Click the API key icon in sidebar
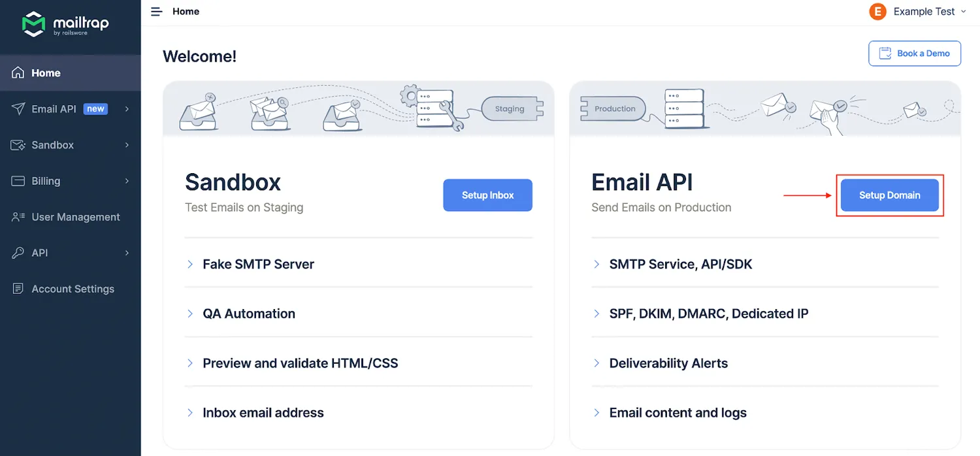980x456 pixels. tap(18, 253)
